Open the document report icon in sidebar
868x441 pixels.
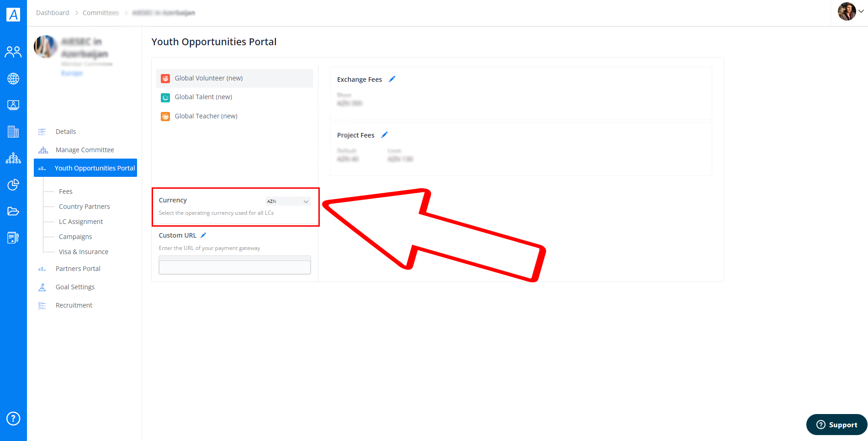[13, 238]
